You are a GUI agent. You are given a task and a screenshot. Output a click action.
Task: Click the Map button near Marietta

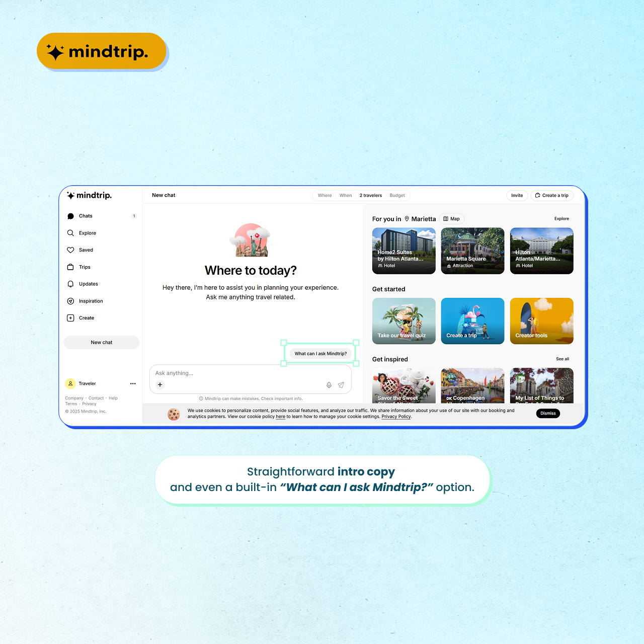click(452, 219)
